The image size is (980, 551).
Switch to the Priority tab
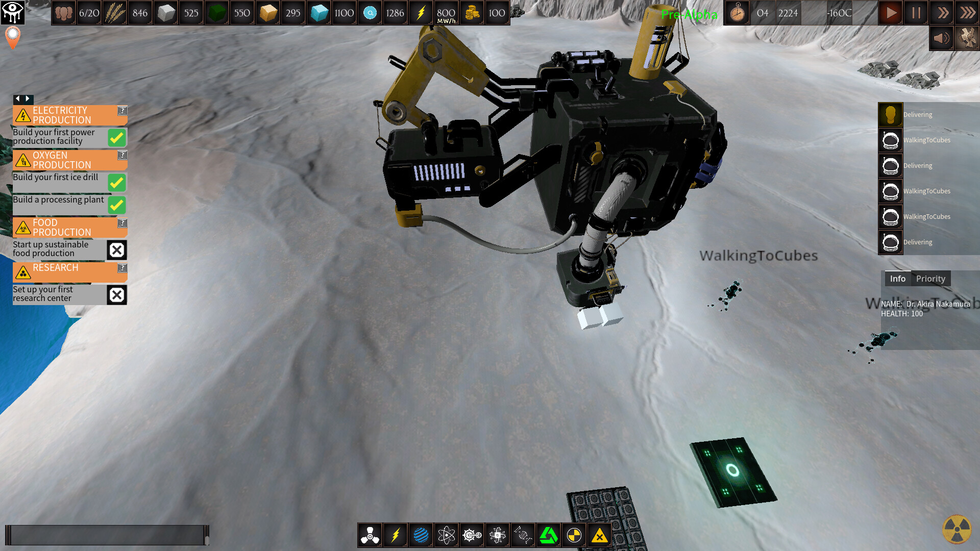(930, 279)
